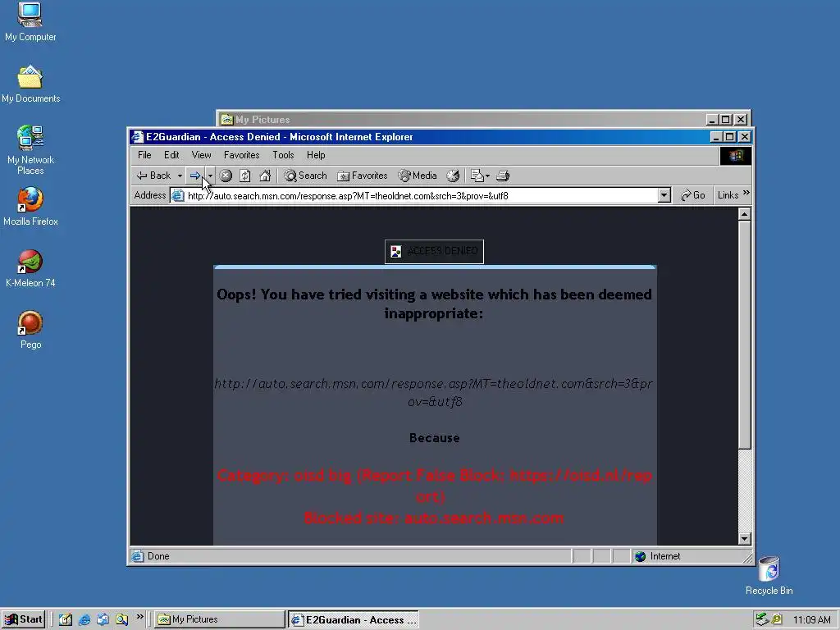Click the Edit page toolbar icon
840x630 pixels.
pyautogui.click(x=477, y=176)
